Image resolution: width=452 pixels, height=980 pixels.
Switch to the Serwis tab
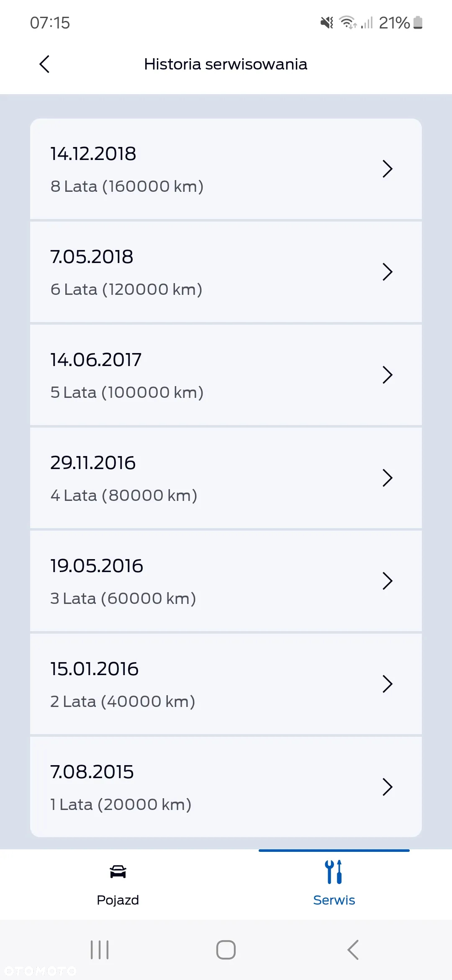click(x=334, y=885)
